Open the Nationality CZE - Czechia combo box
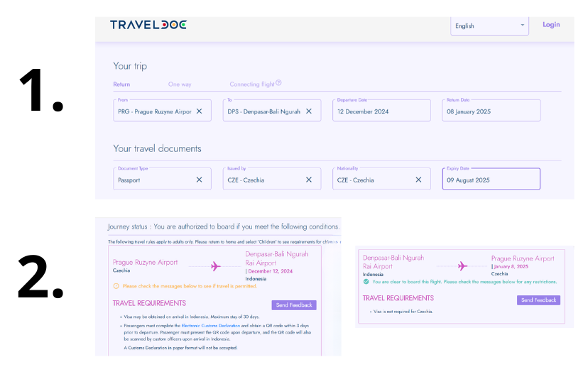This screenshot has width=588, height=367. tap(374, 180)
